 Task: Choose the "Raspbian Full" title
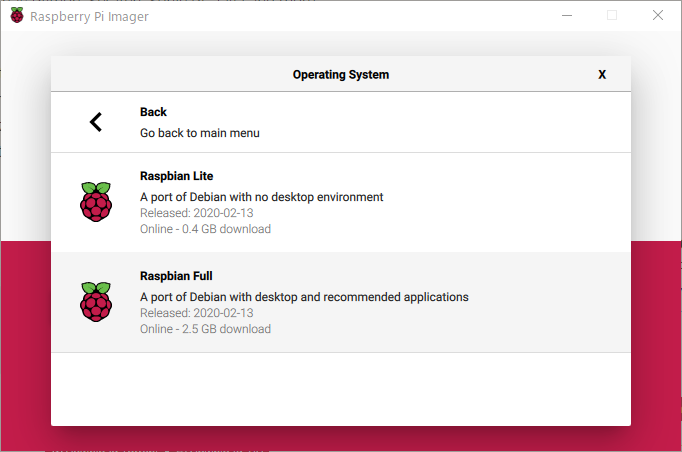pyautogui.click(x=176, y=276)
